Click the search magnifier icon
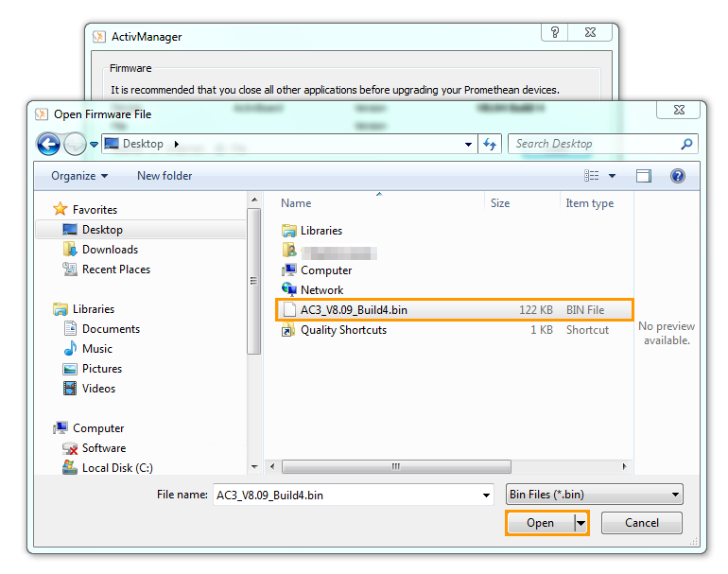This screenshot has width=728, height=574. pyautogui.click(x=686, y=144)
